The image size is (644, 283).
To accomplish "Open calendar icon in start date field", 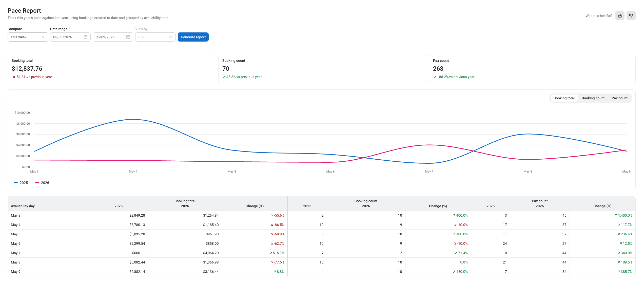I will pyautogui.click(x=86, y=37).
